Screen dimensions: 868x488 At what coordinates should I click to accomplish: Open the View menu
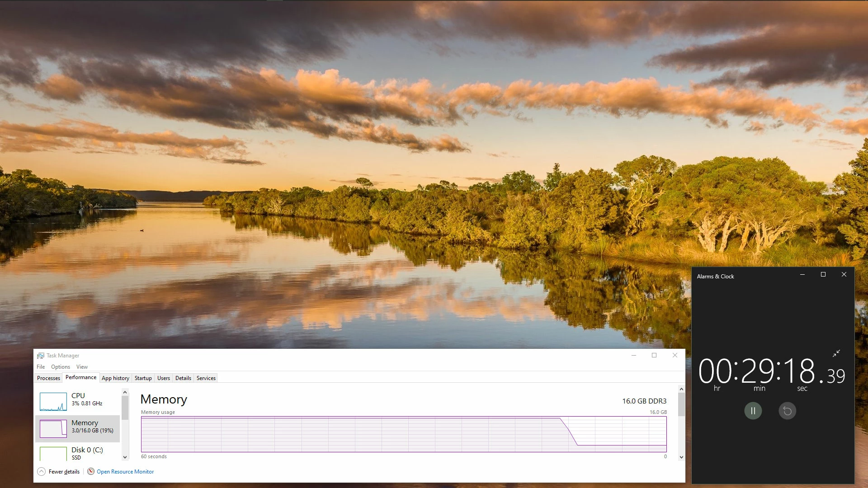click(x=82, y=367)
